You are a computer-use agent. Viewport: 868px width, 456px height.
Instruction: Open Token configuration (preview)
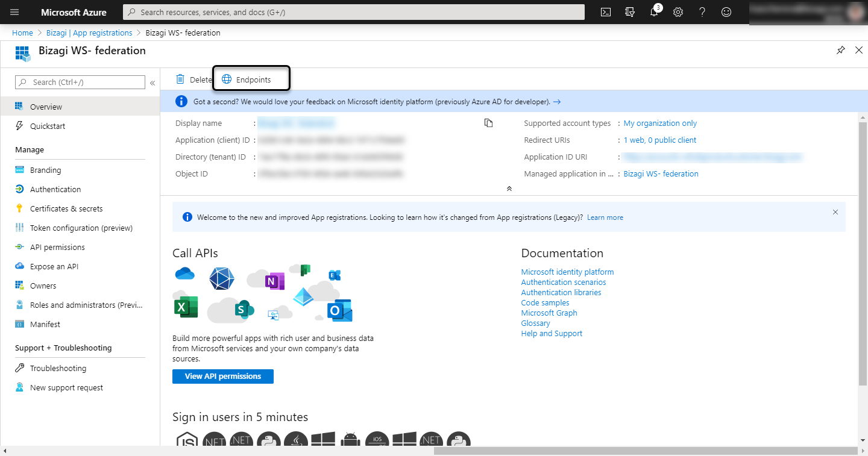click(x=80, y=228)
